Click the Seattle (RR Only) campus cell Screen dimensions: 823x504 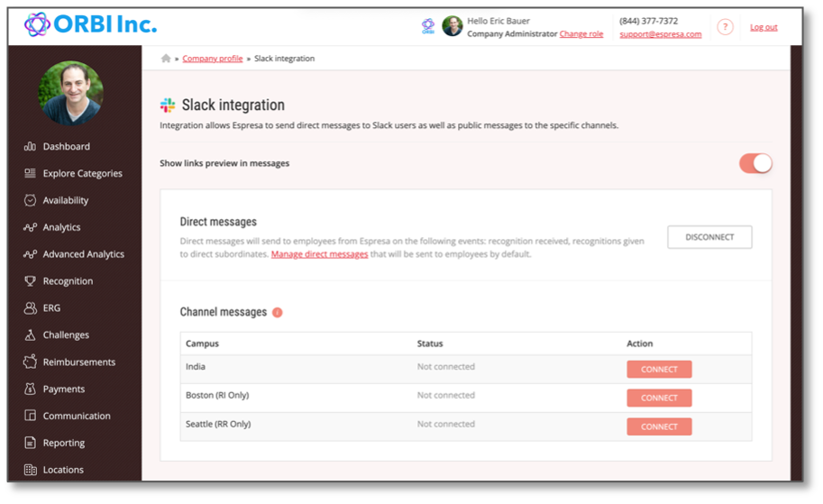point(218,424)
